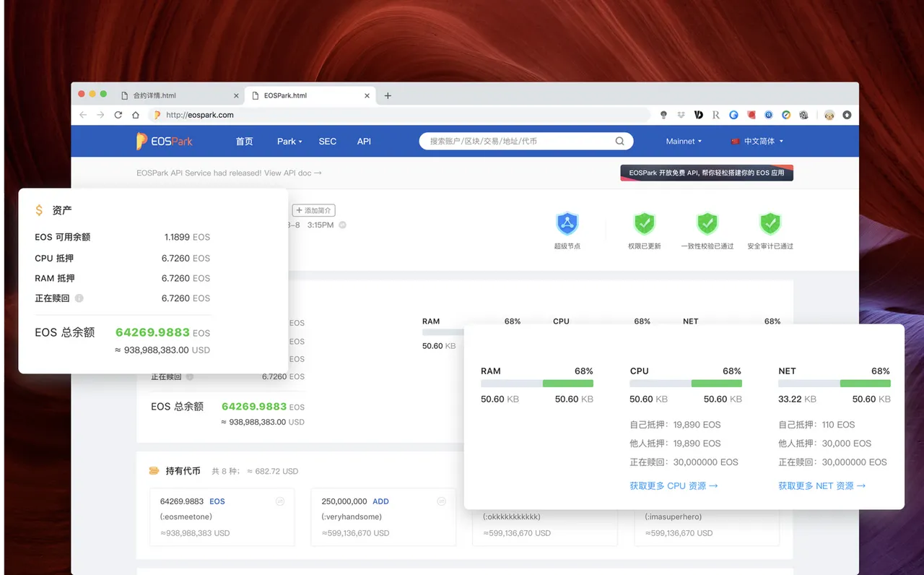This screenshot has width=924, height=575.
Task: Click the EOSPark logo
Action: pos(165,141)
